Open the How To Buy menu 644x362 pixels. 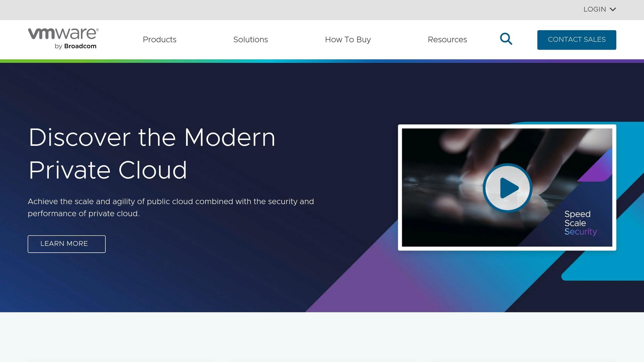coord(348,40)
